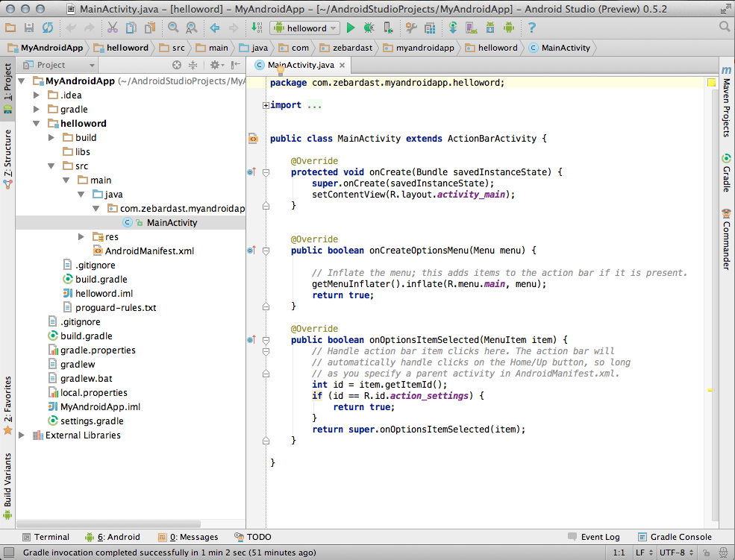Open the UTF-8 encoding selector
Viewport: 735px width, 560px height.
coord(675,553)
